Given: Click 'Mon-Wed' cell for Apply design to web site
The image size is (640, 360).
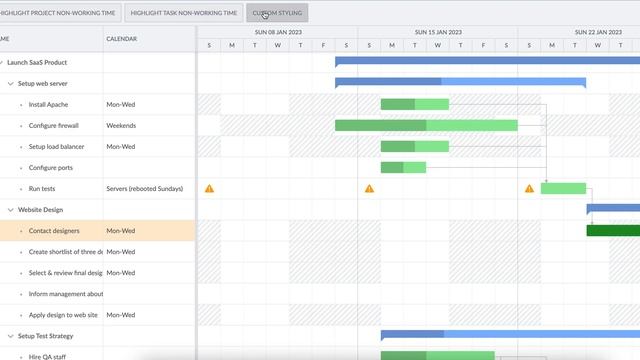Looking at the screenshot, I should coord(149,315).
